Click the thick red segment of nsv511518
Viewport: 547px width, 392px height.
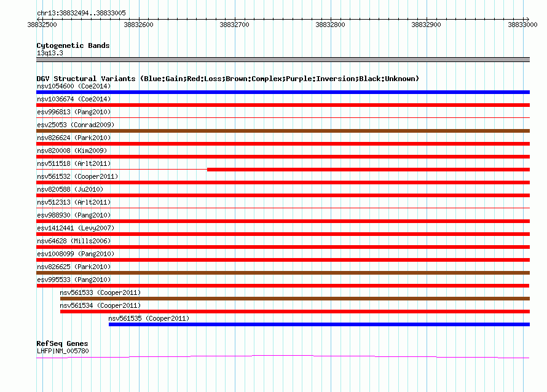368,170
